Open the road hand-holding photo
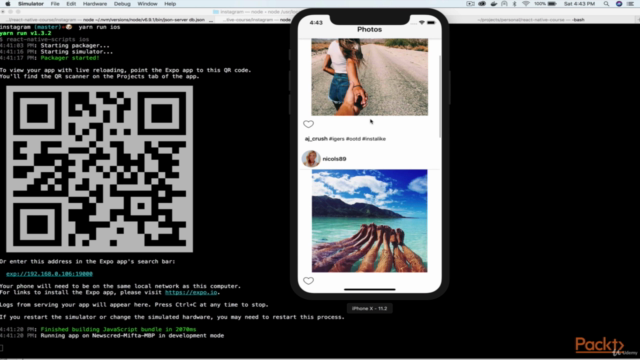 [370, 77]
